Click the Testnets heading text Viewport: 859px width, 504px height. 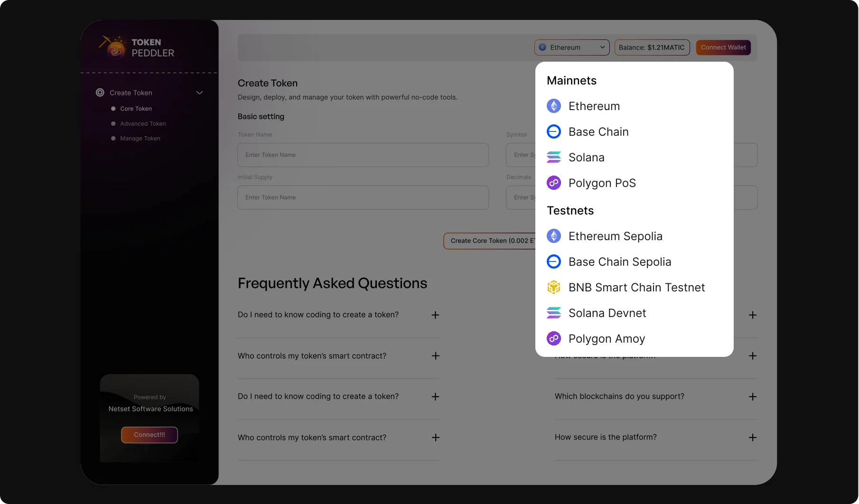coord(570,211)
